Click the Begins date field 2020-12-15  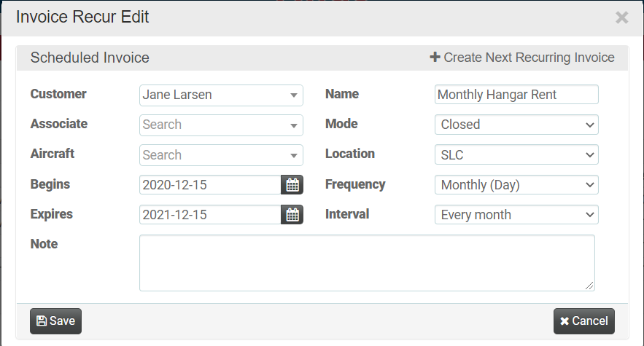point(210,185)
